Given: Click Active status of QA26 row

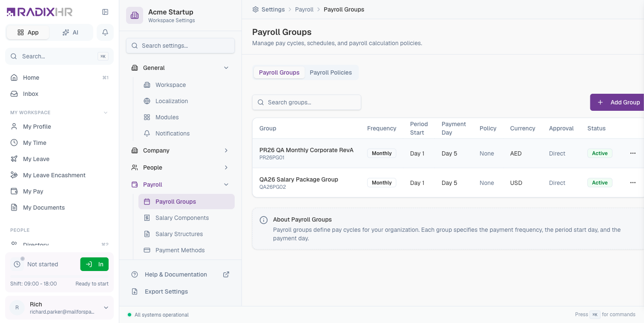Looking at the screenshot, I should (600, 183).
